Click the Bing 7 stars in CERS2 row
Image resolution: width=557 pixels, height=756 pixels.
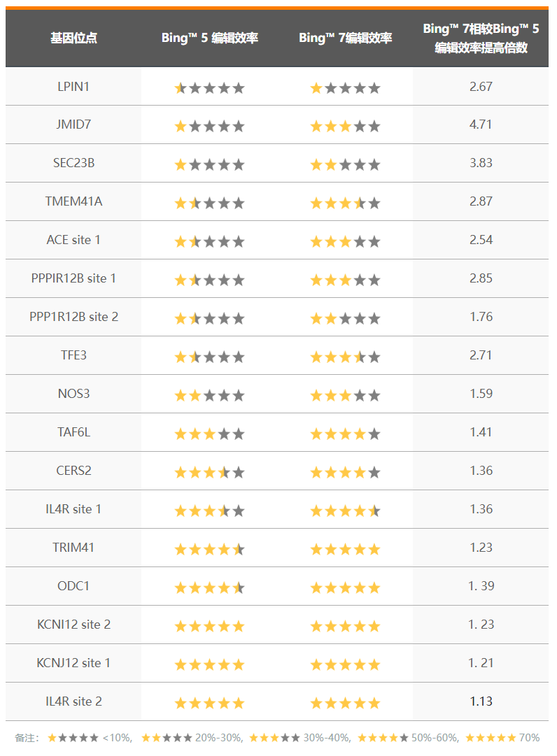tap(345, 473)
